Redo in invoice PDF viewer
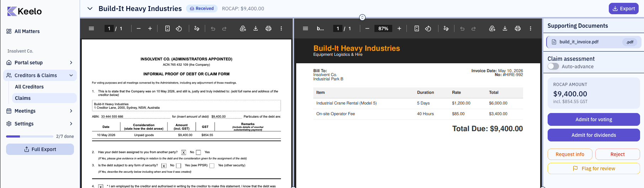 [474, 28]
